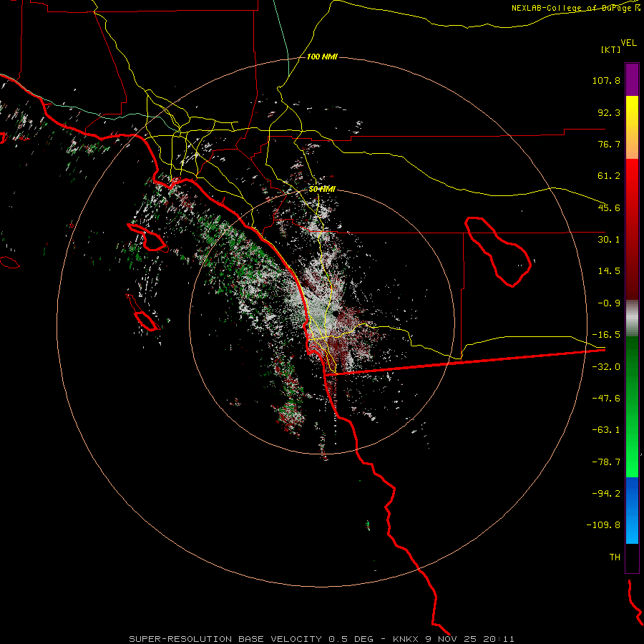Click the -63.1 velocity scale value
This screenshot has width=644, height=644.
coord(606,430)
